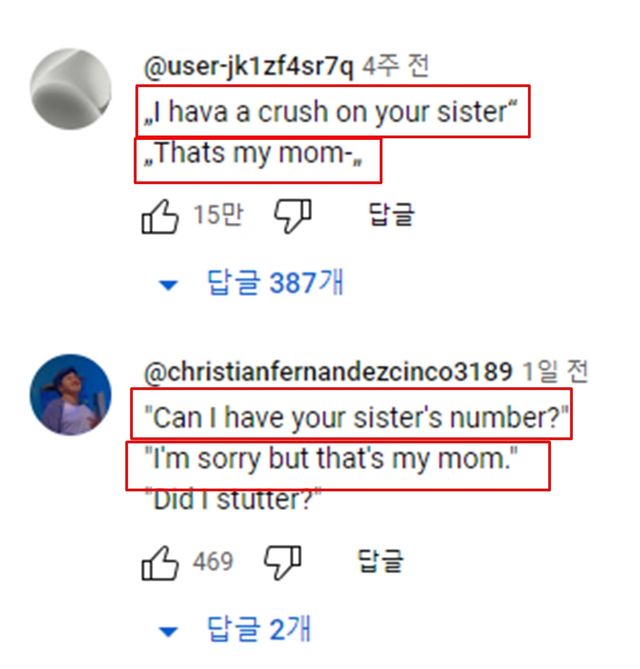Open the profile picture of @christianfernandezcinco3189
Viewport: 640px width, 669px height.
click(70, 394)
